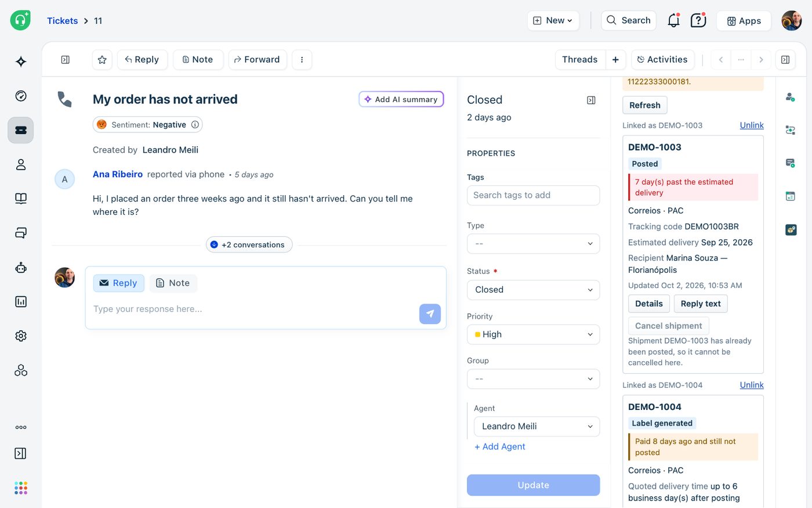Click the notifications bell icon
This screenshot has width=812, height=508.
point(673,20)
